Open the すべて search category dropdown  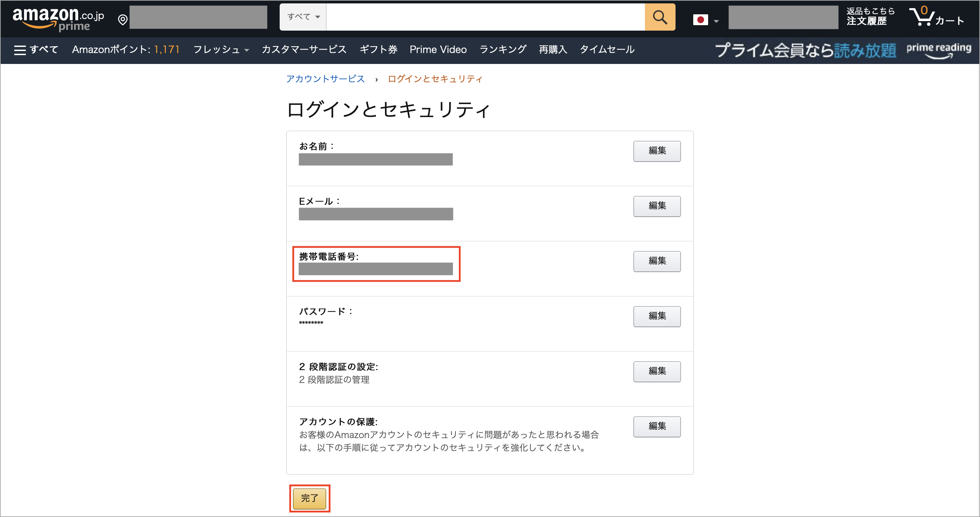coord(302,17)
